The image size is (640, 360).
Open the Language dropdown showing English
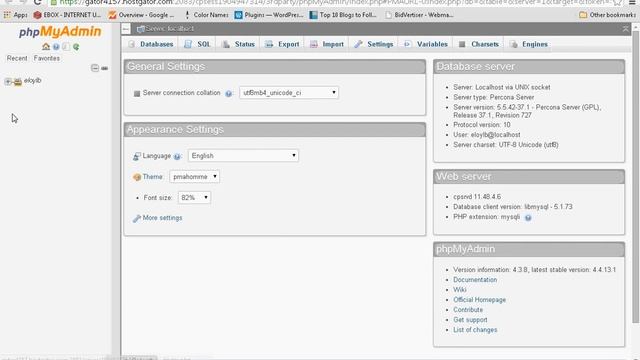click(x=243, y=156)
